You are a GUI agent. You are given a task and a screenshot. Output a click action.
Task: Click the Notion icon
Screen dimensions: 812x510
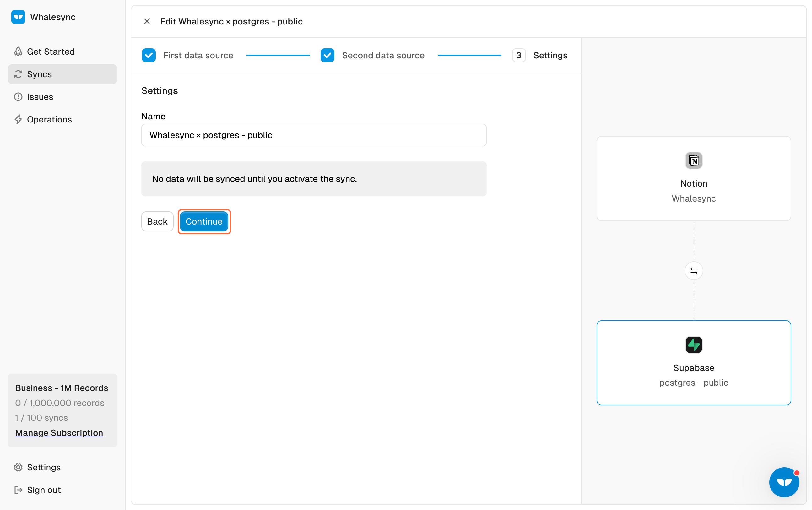694,160
